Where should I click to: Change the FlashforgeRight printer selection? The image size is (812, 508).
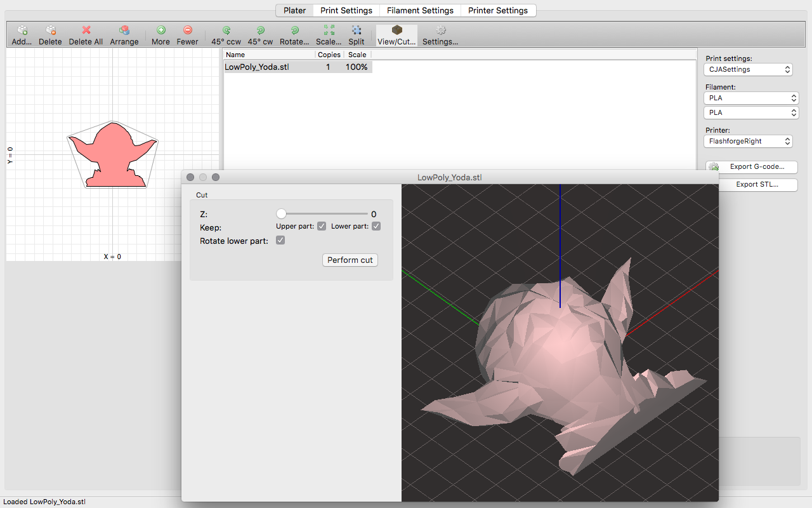pyautogui.click(x=748, y=141)
